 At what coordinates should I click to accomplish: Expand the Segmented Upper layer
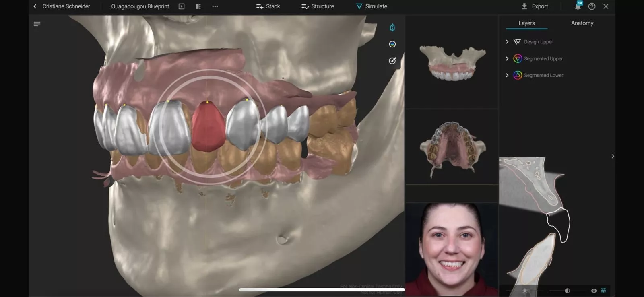(507, 59)
